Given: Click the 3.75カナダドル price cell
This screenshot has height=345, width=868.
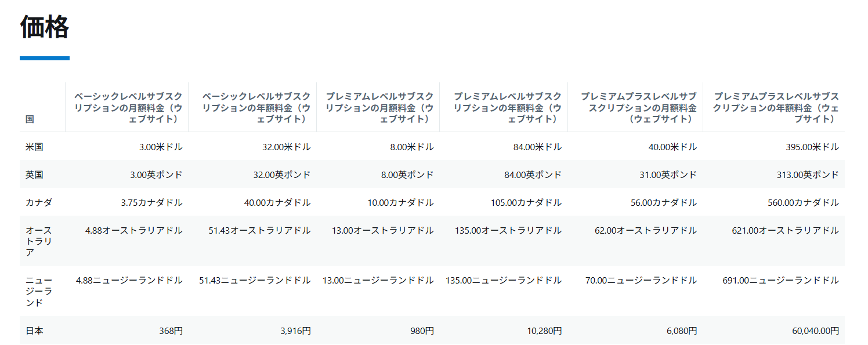Looking at the screenshot, I should point(152,203).
